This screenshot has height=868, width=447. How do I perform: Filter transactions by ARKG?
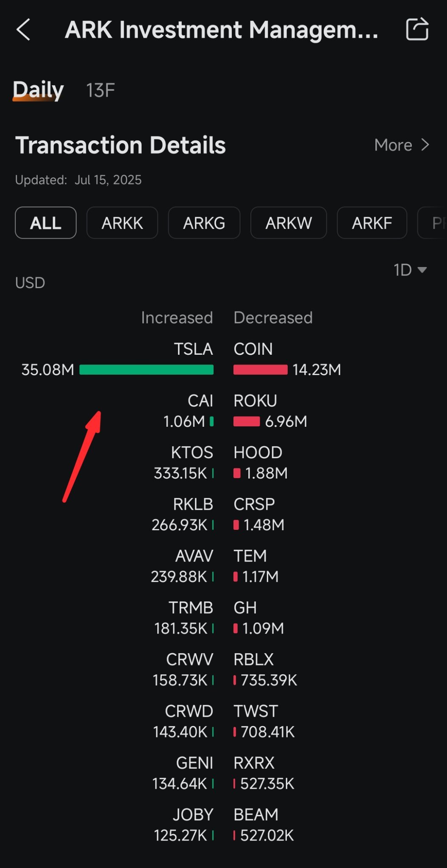[204, 223]
